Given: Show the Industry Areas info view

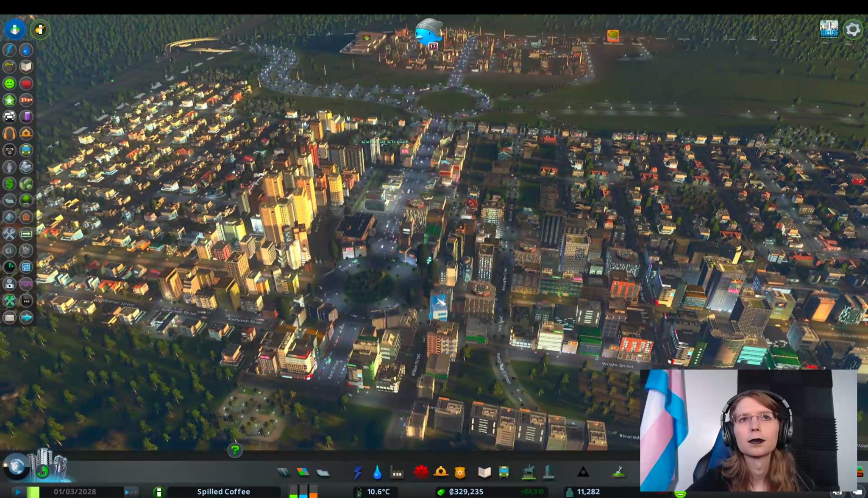Looking at the screenshot, I should point(26,301).
